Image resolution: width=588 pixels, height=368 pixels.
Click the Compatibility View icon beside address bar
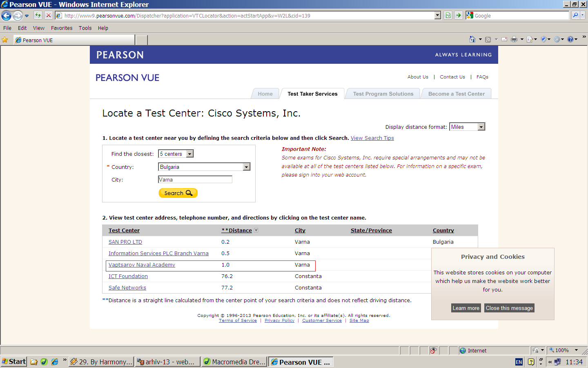coord(448,16)
